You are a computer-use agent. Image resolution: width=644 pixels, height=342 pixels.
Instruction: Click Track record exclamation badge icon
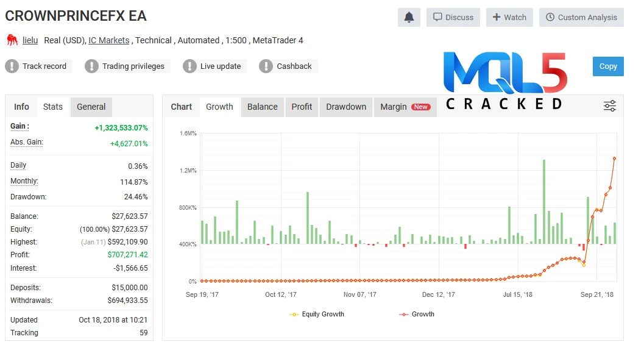[x=12, y=66]
